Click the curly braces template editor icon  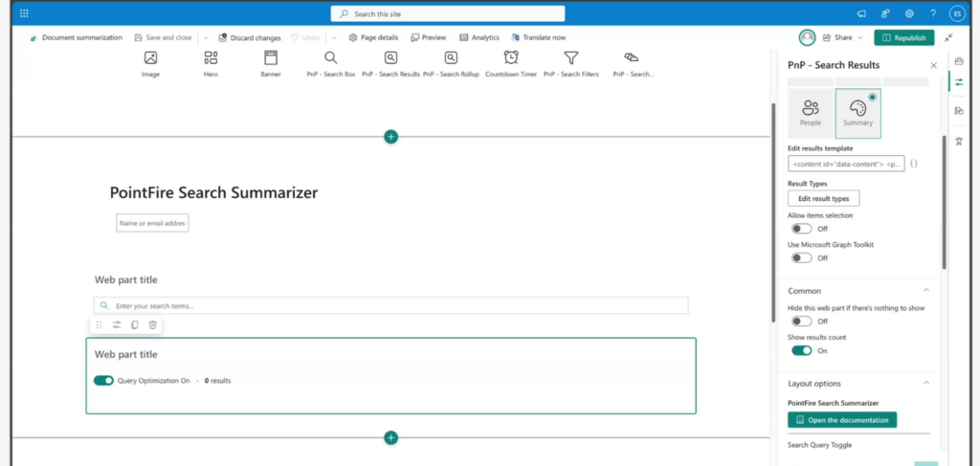[914, 164]
